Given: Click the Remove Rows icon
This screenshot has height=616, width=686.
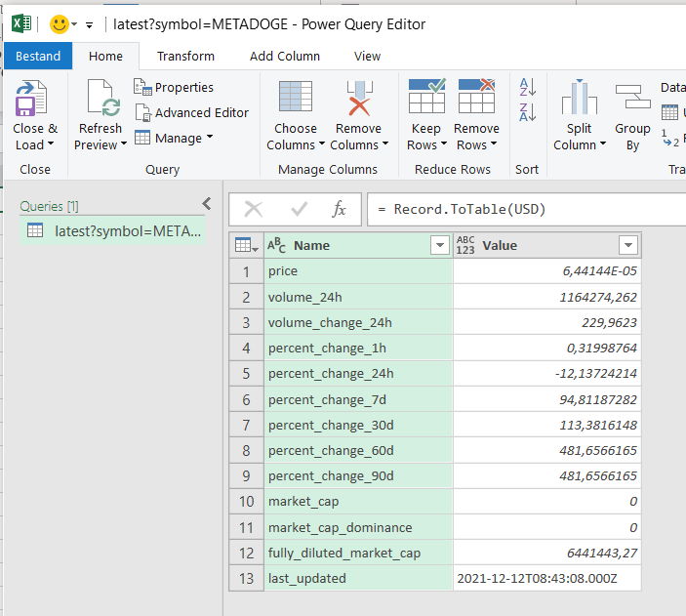Looking at the screenshot, I should pos(476,96).
